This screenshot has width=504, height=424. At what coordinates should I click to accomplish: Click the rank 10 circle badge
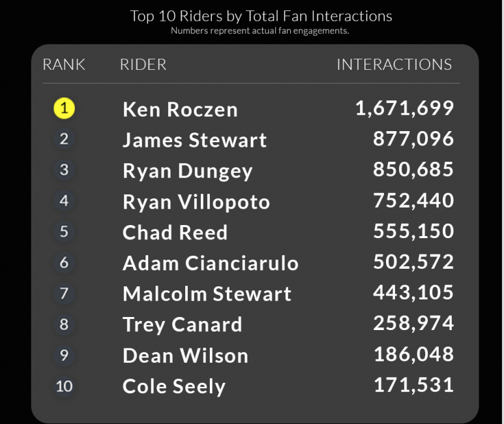[64, 386]
